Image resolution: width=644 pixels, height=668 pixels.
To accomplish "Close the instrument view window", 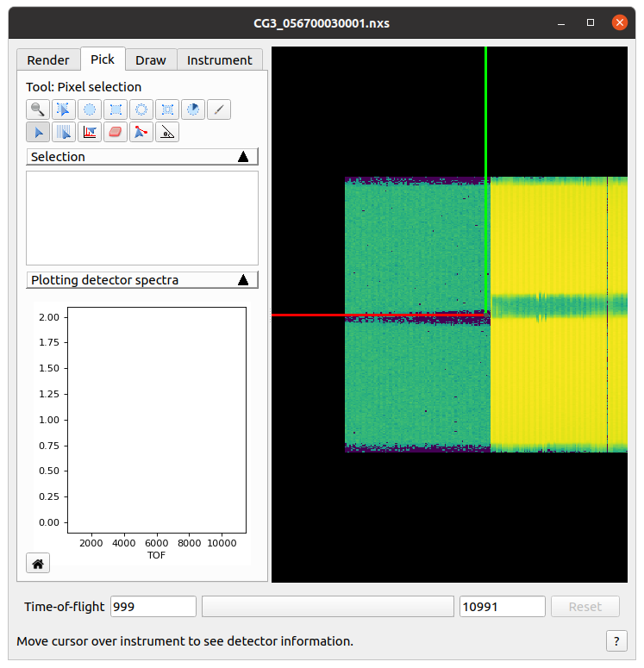I will 619,22.
